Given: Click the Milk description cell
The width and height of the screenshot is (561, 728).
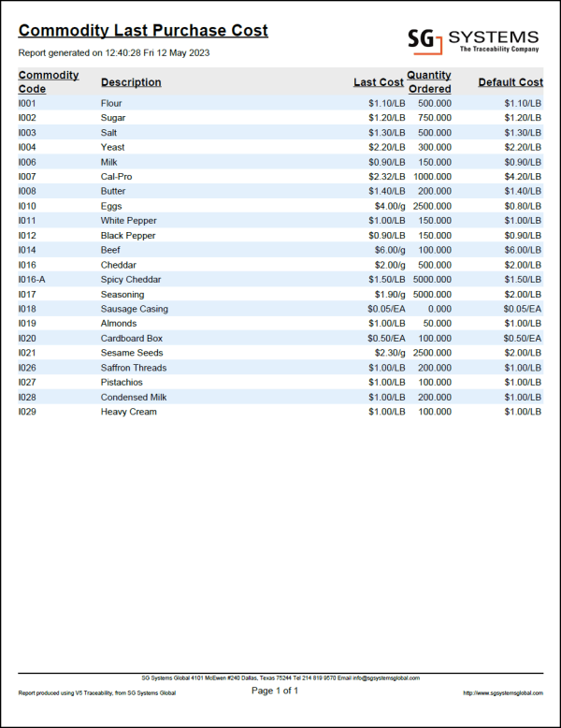Looking at the screenshot, I should 109,162.
